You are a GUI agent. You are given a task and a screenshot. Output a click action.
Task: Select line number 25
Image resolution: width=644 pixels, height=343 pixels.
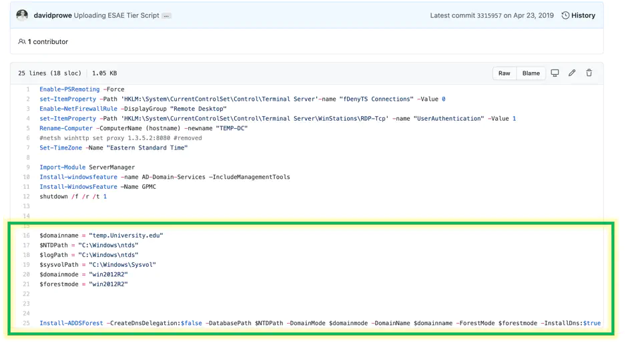point(26,323)
